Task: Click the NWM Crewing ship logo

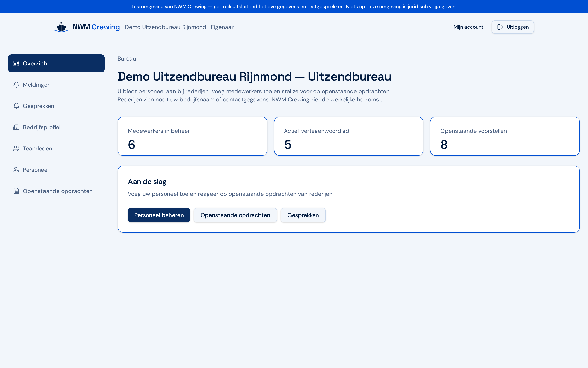Action: pyautogui.click(x=61, y=27)
